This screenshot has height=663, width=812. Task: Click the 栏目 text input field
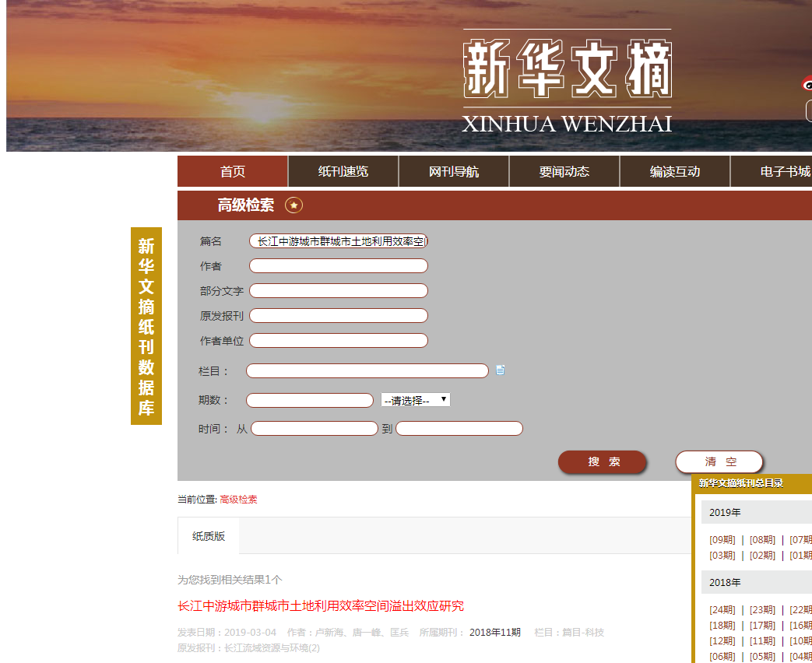pos(367,371)
